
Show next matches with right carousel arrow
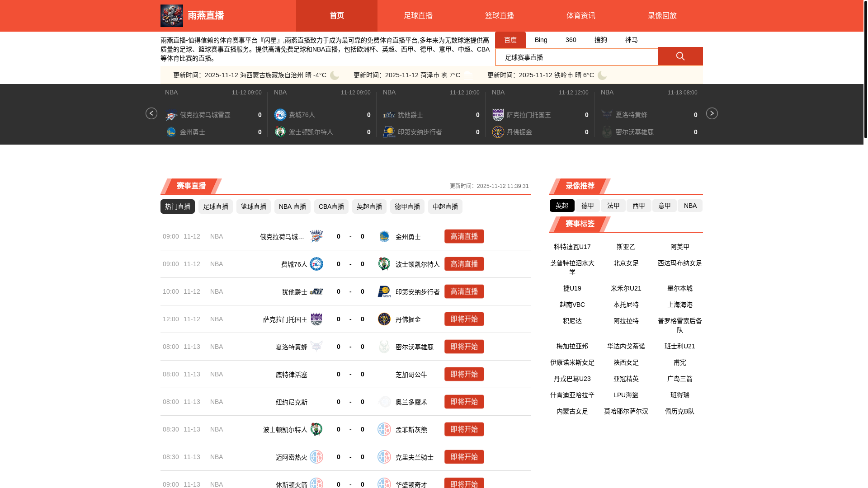click(x=712, y=113)
